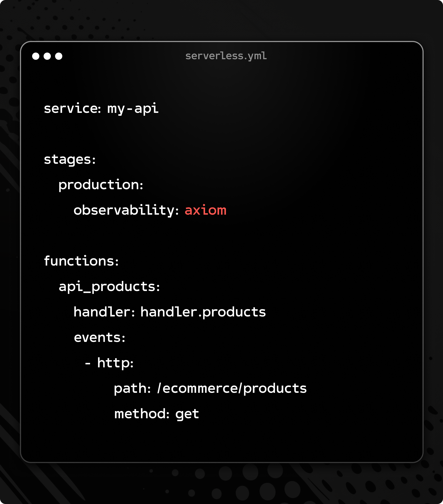
Task: Select the "api_products" function name
Action: tap(107, 287)
